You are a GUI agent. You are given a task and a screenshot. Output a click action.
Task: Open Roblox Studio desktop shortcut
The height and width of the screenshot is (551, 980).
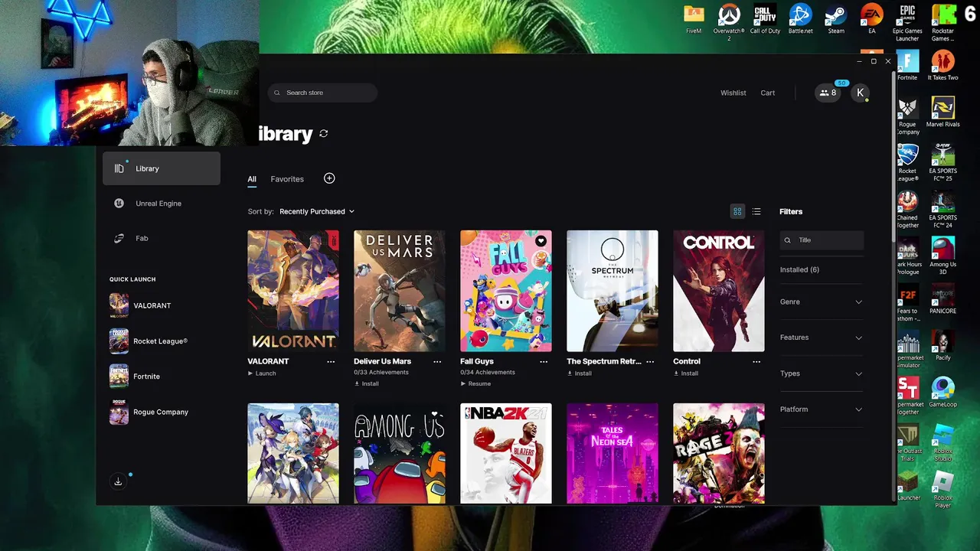pos(942,443)
